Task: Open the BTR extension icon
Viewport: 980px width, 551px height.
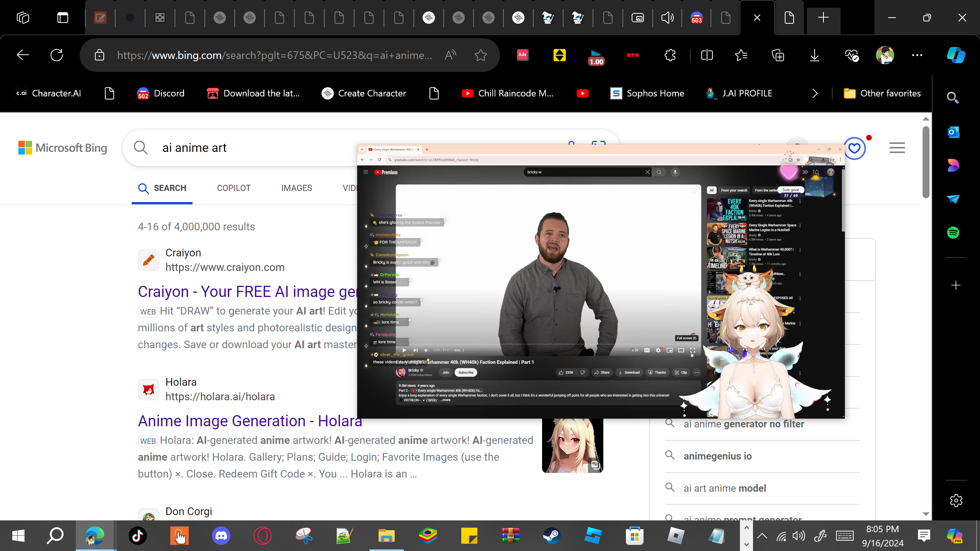Action: (633, 55)
